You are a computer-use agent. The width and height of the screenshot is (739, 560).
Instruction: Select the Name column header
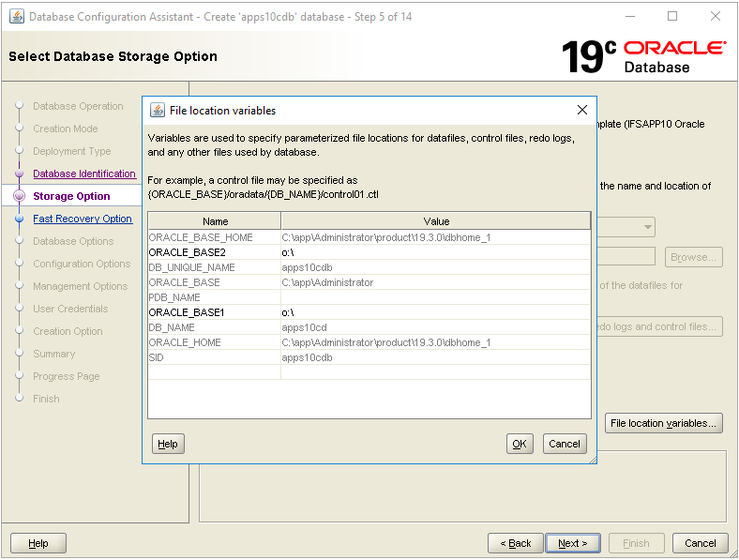[215, 221]
